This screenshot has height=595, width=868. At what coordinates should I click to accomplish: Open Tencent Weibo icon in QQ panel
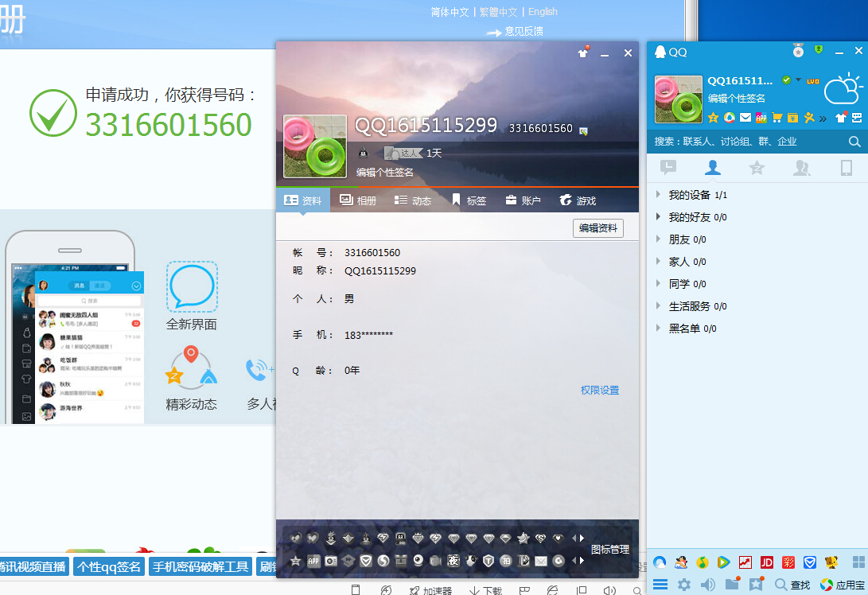(x=729, y=118)
